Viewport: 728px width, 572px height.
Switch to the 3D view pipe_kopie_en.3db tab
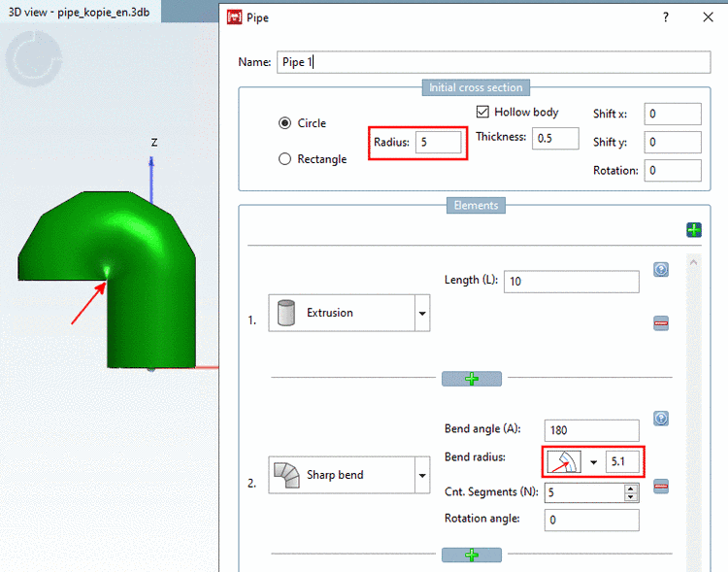pyautogui.click(x=80, y=12)
